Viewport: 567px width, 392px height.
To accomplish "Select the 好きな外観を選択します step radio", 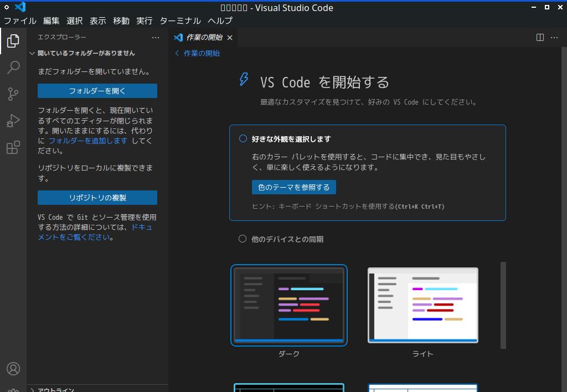I will (243, 138).
